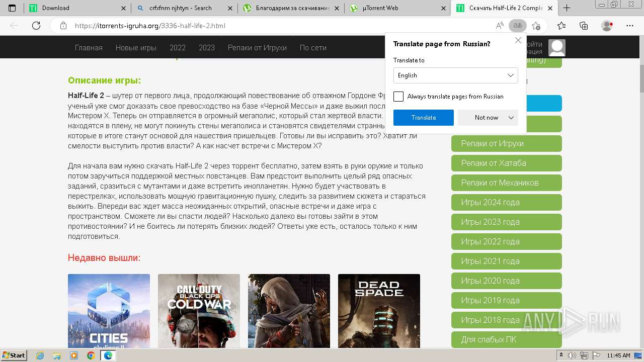Click the Start button

click(x=14, y=355)
